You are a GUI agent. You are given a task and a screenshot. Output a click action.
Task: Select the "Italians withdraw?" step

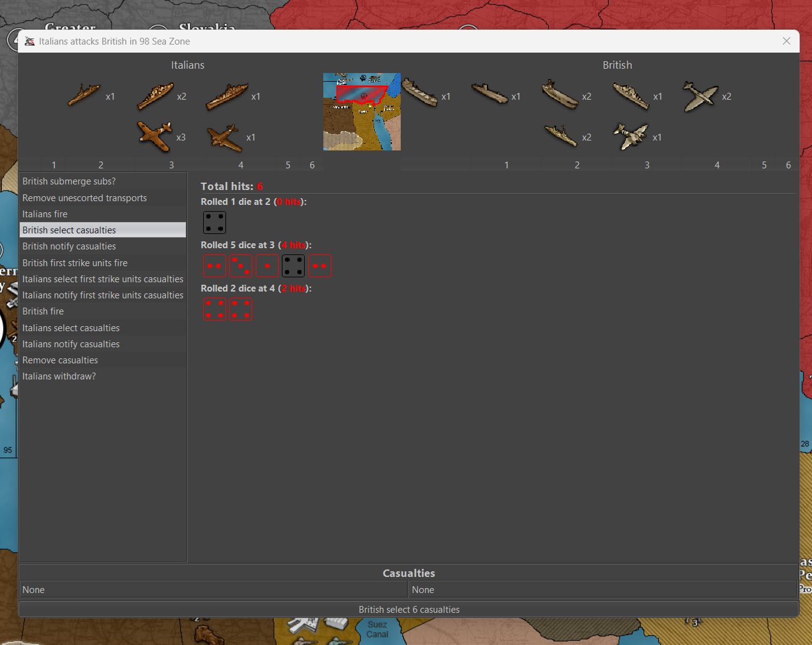pyautogui.click(x=59, y=376)
